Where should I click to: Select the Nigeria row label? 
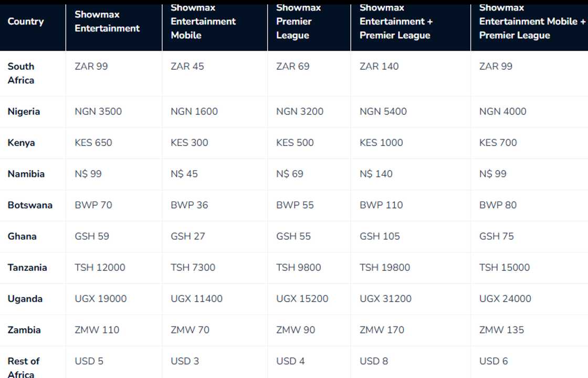click(24, 111)
